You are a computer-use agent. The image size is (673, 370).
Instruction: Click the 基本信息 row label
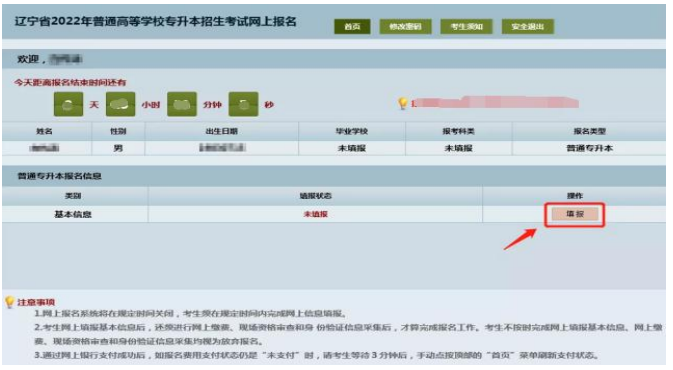tap(73, 214)
